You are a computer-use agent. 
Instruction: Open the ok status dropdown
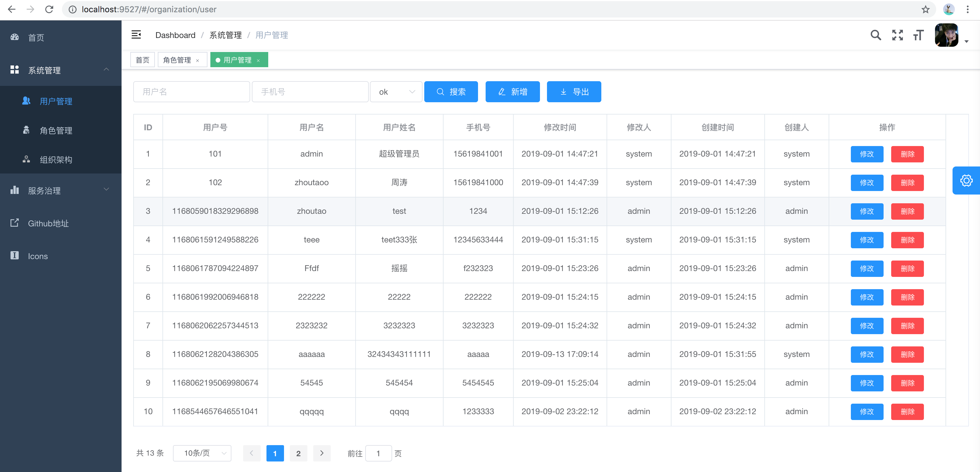[396, 92]
